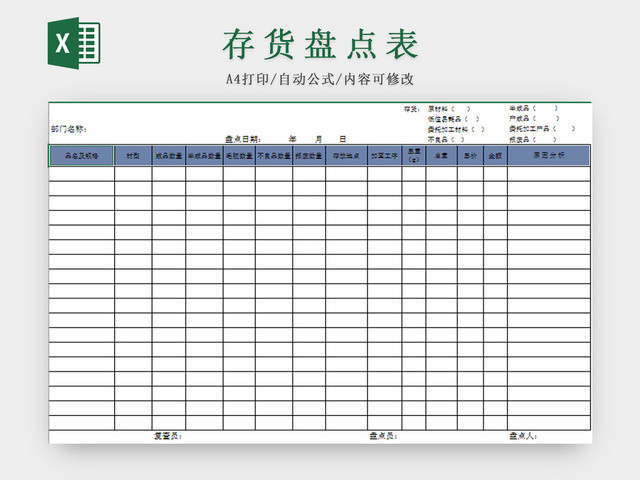
Task: Click first empty cell under 存放地点
Action: [346, 173]
